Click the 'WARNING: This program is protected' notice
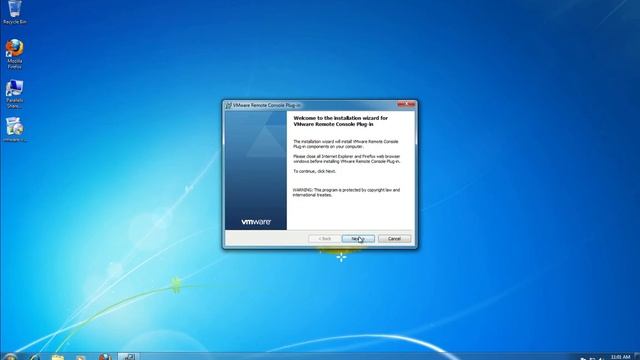Screen dimensions: 640x360 (346, 192)
